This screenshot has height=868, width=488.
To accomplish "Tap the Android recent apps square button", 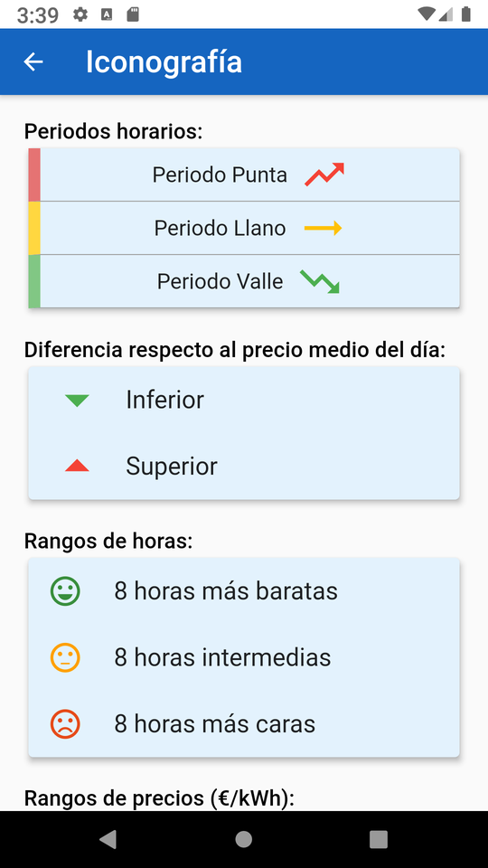I will 379,839.
